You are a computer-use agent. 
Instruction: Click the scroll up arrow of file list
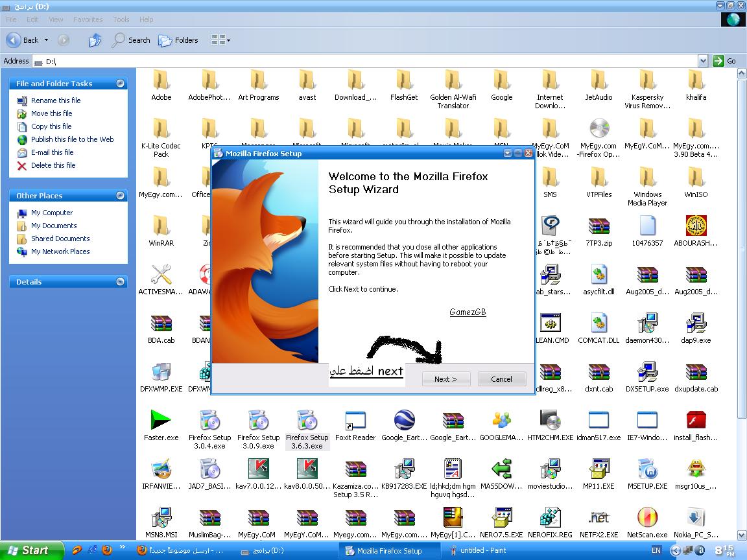click(742, 73)
